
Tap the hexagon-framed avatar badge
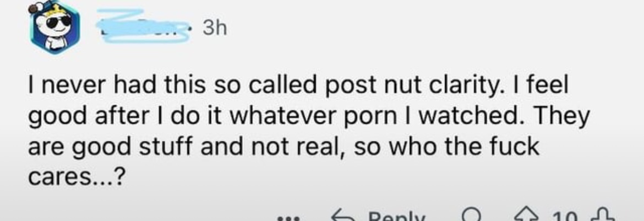(x=55, y=28)
